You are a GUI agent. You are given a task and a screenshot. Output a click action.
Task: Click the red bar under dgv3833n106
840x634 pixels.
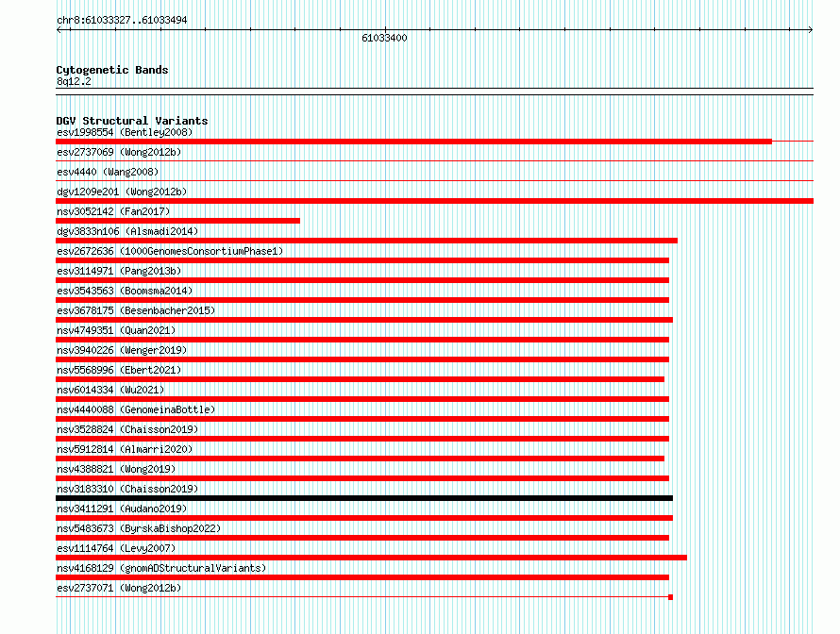click(x=366, y=241)
